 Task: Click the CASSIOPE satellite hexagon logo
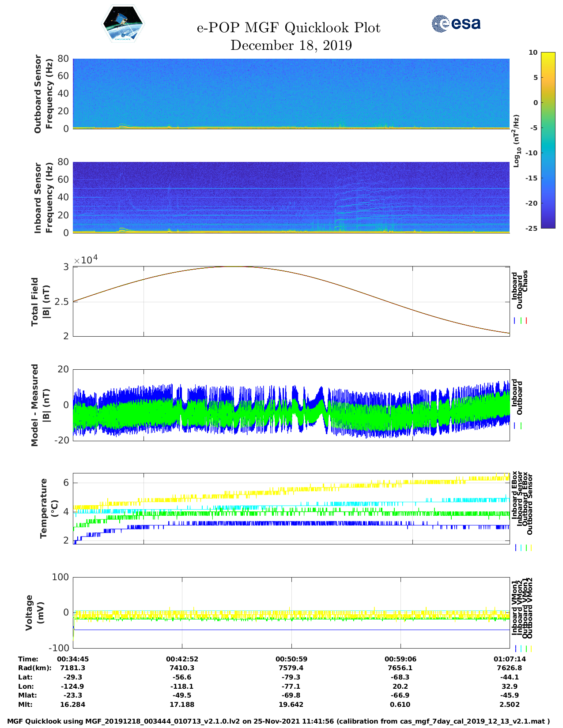coord(123,24)
